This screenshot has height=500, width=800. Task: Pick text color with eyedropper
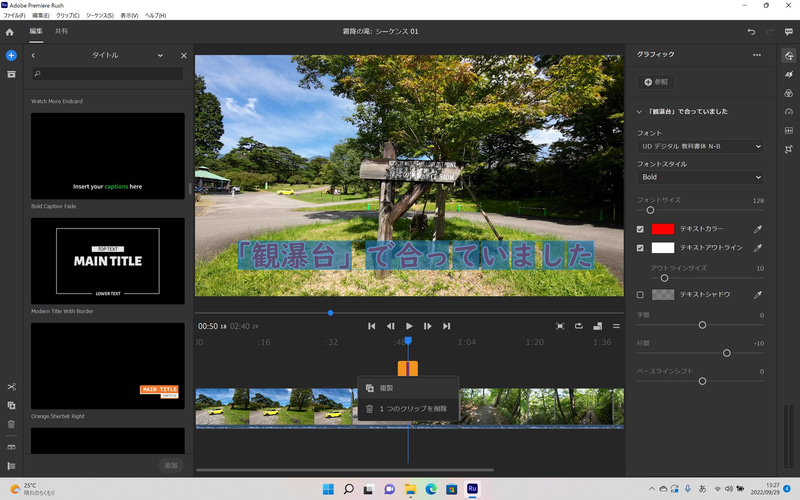(757, 229)
